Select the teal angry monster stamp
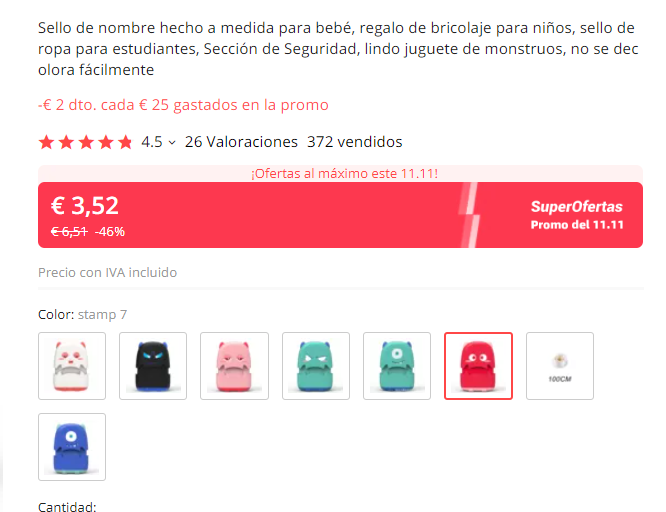Image resolution: width=666 pixels, height=512 pixels. click(316, 366)
